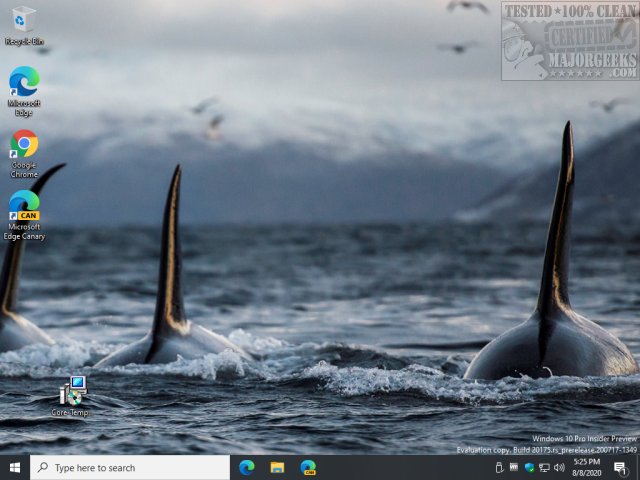
Task: Click the USB safely remove hardware tray icon
Action: [499, 467]
